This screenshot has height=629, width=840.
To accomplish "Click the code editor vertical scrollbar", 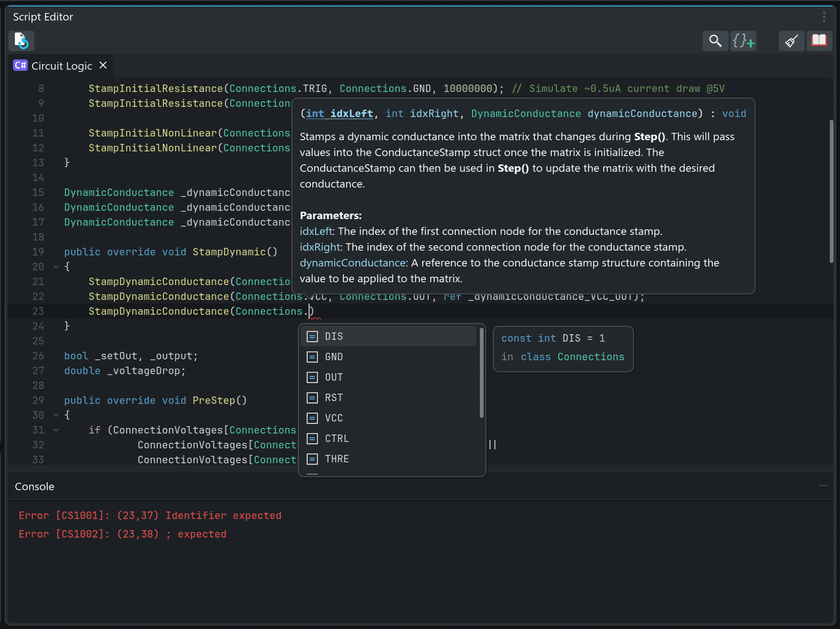I will tap(831, 192).
